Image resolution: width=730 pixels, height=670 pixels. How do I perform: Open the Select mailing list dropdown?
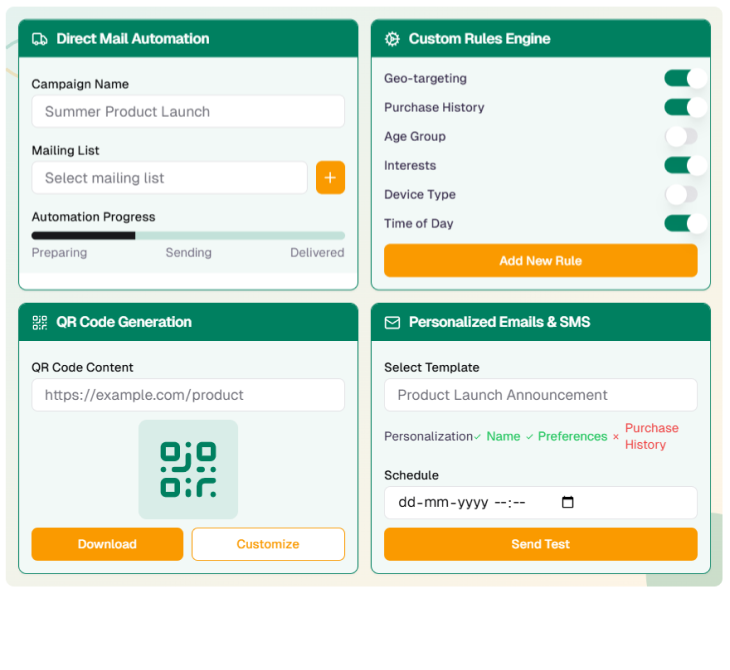tap(169, 178)
